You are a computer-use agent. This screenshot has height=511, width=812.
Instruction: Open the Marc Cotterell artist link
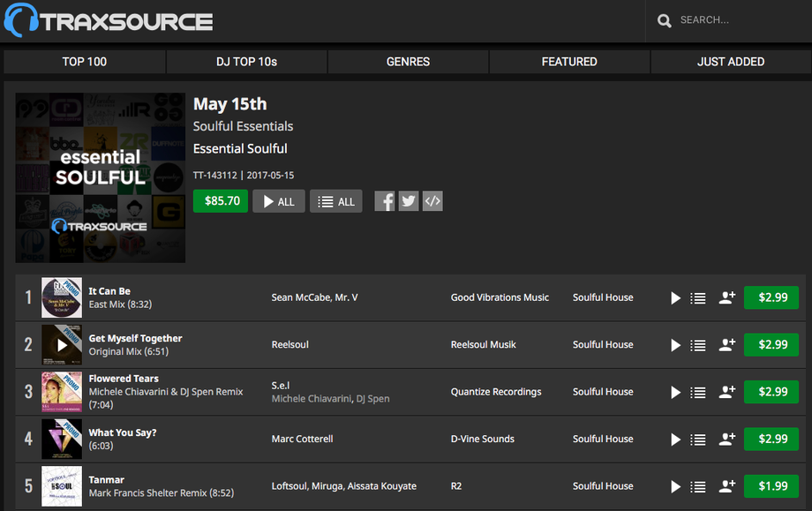(x=303, y=439)
